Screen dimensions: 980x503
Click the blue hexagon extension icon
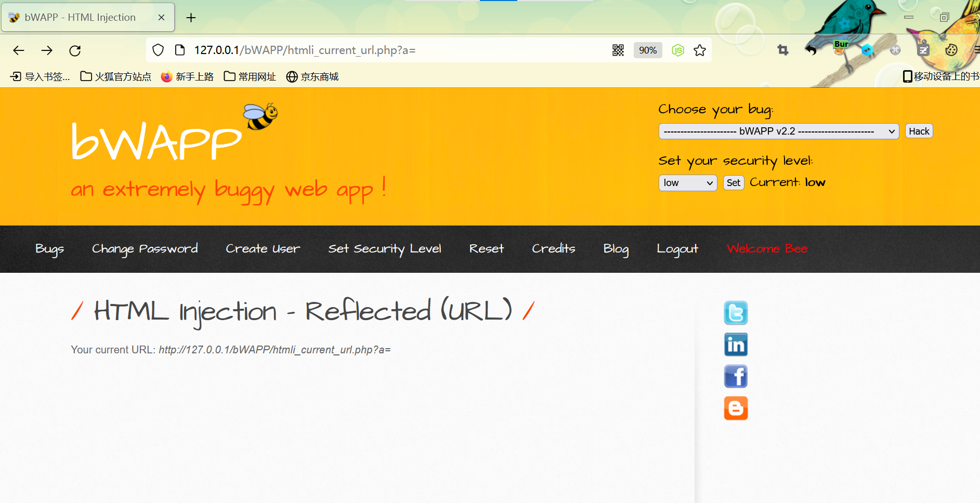867,50
